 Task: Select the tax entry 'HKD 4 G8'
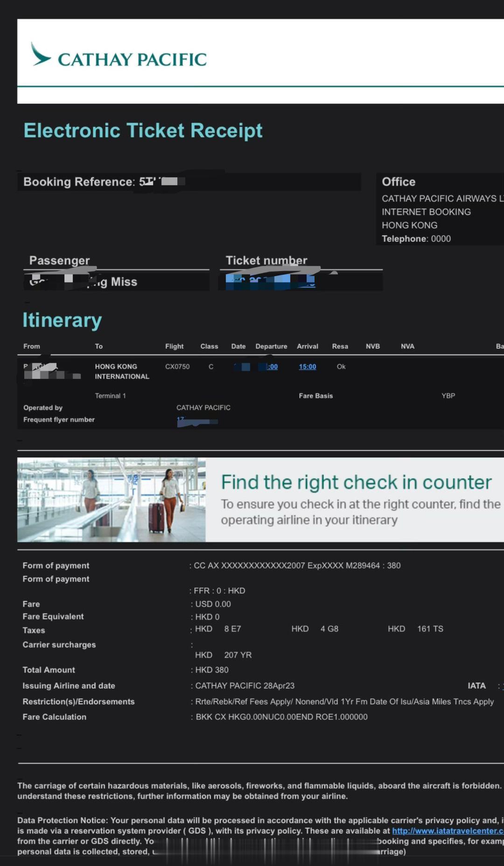pos(315,629)
